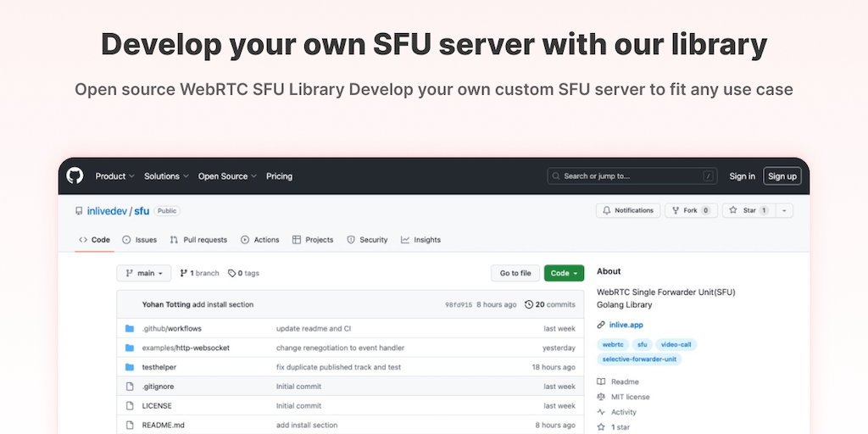The height and width of the screenshot is (434, 868).
Task: Click the Sign up button
Action: [781, 176]
